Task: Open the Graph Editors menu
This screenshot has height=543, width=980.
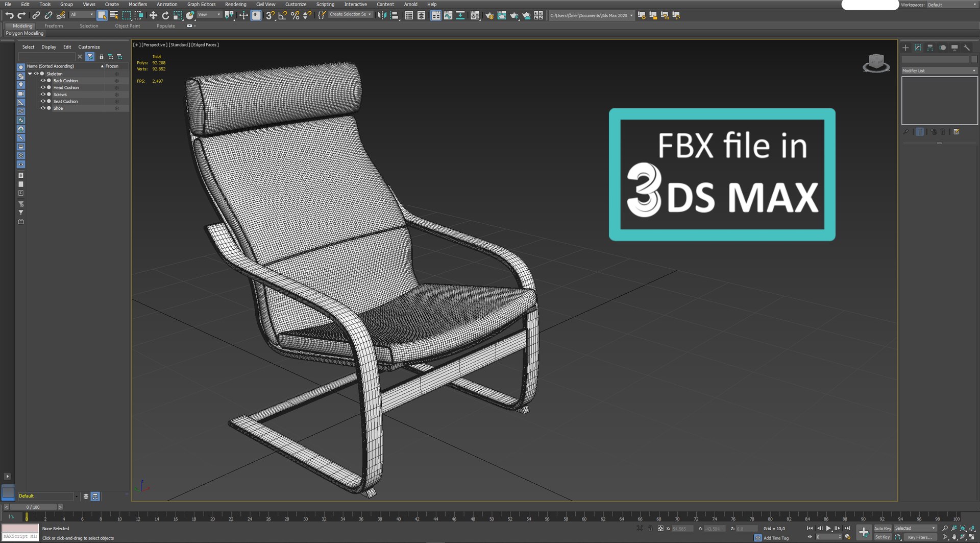Action: (201, 4)
